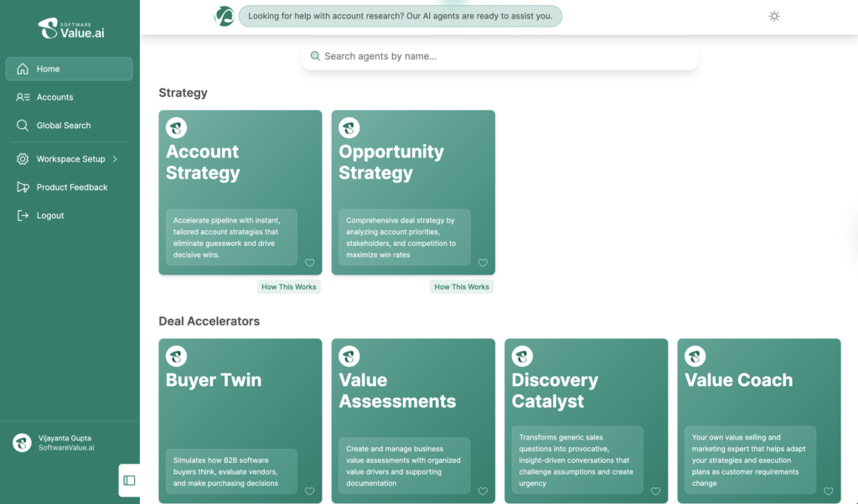Click the Home icon in sidebar
The width and height of the screenshot is (858, 504).
tap(23, 69)
